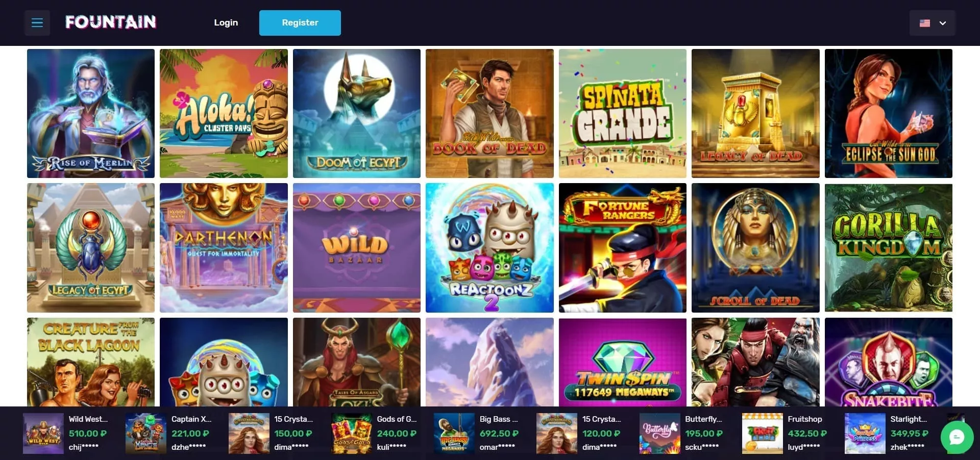The width and height of the screenshot is (980, 460).
Task: Click the US flag icon
Action: point(925,23)
